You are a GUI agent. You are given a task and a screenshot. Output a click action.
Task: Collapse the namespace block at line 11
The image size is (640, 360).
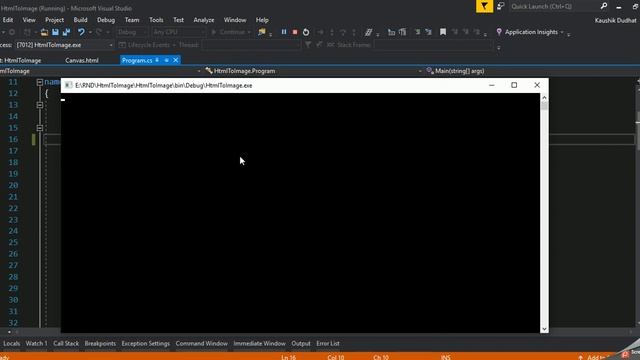point(40,82)
